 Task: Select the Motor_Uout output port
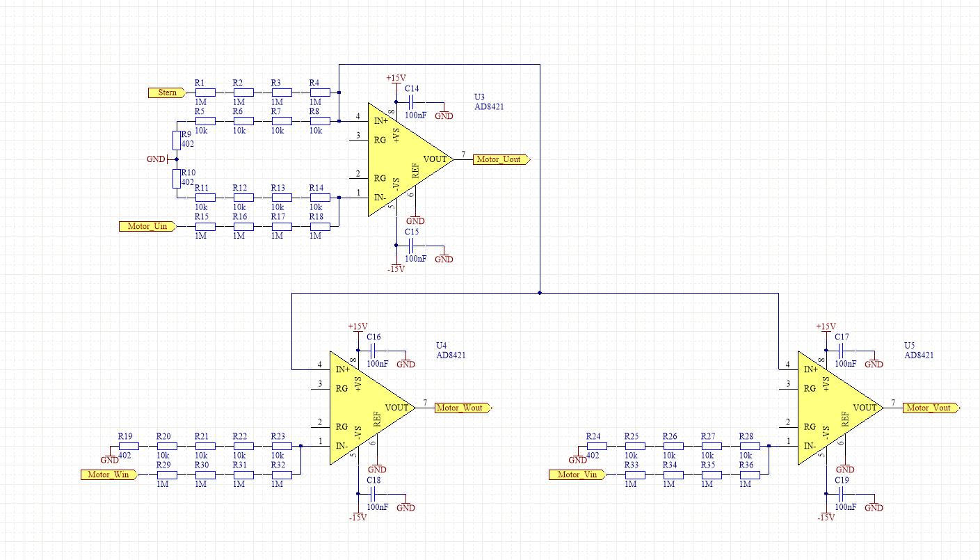501,159
